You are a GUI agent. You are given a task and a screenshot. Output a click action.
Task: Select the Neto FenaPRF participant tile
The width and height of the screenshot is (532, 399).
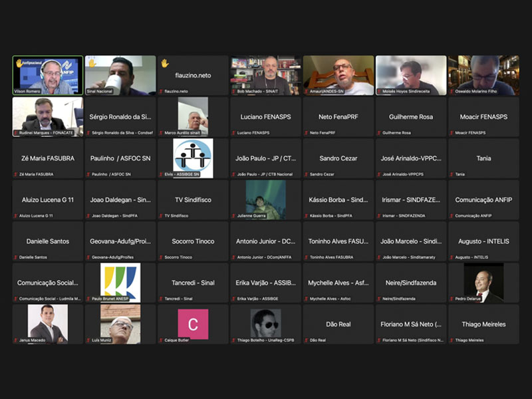click(338, 116)
